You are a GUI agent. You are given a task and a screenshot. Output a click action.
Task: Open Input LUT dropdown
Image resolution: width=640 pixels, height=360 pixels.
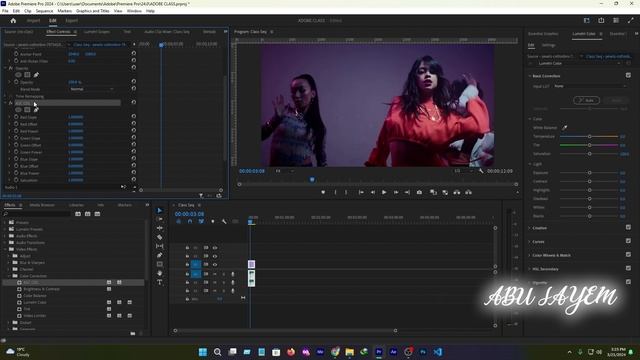click(x=590, y=86)
